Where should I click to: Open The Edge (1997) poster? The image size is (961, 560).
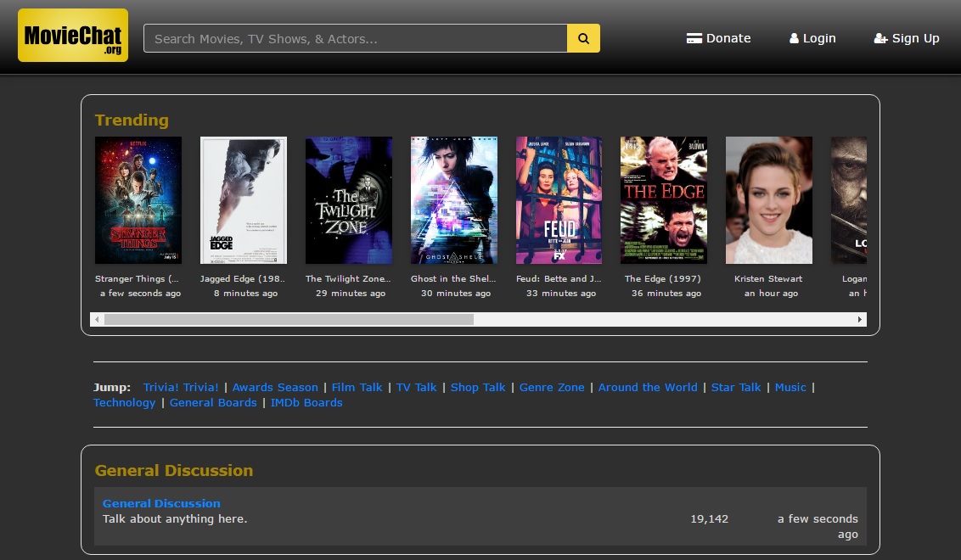(x=664, y=200)
